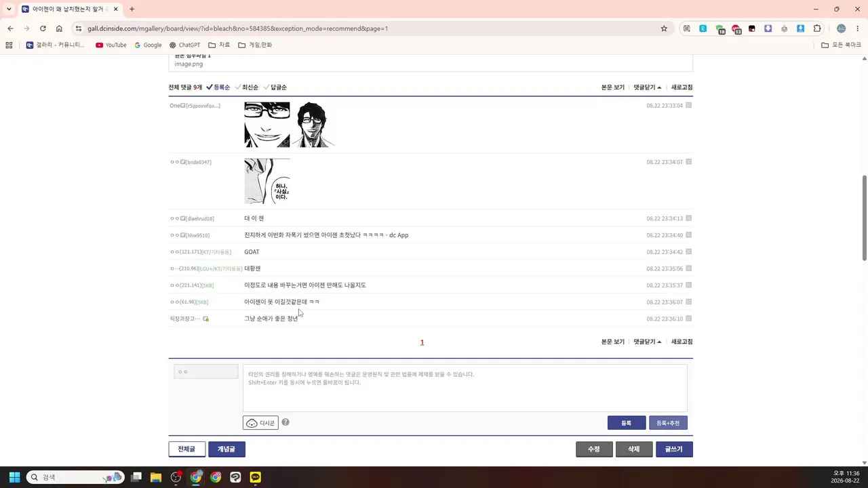Open the comment help question-mark icon
This screenshot has width=868, height=488.
[285, 422]
